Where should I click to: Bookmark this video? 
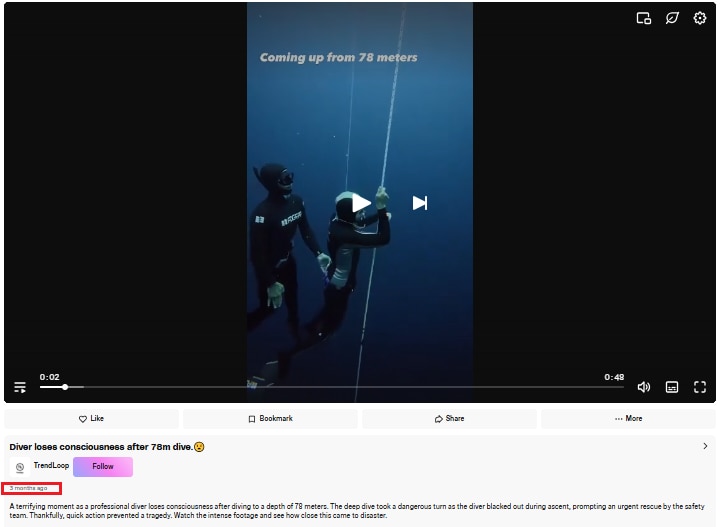pos(270,418)
